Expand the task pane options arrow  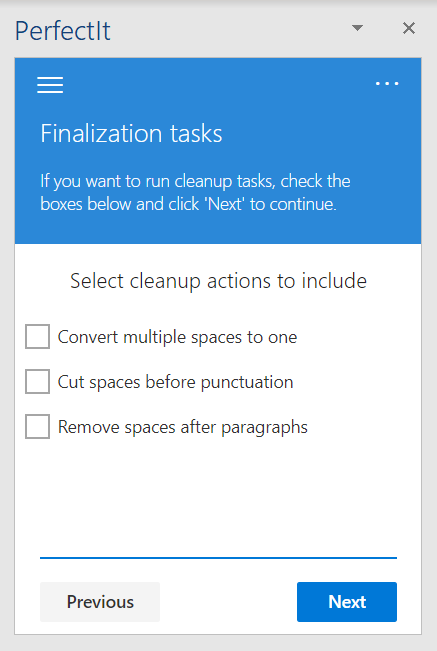pyautogui.click(x=357, y=28)
